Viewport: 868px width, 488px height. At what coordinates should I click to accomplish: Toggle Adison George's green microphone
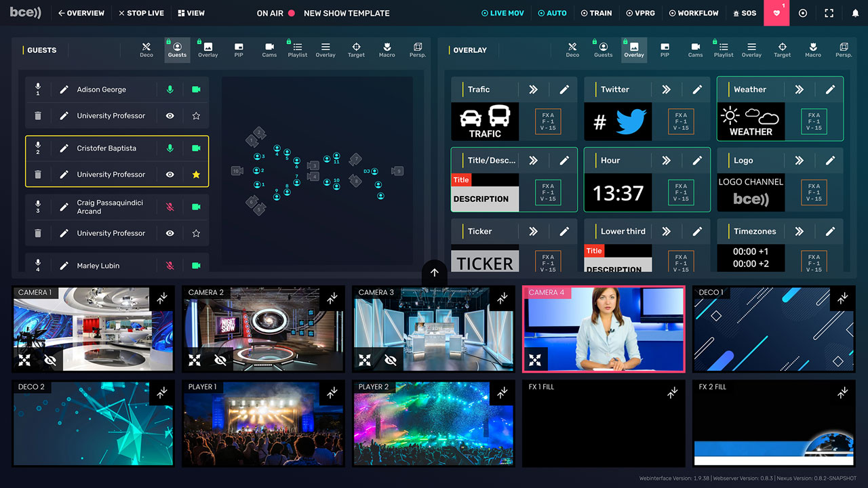coord(170,89)
